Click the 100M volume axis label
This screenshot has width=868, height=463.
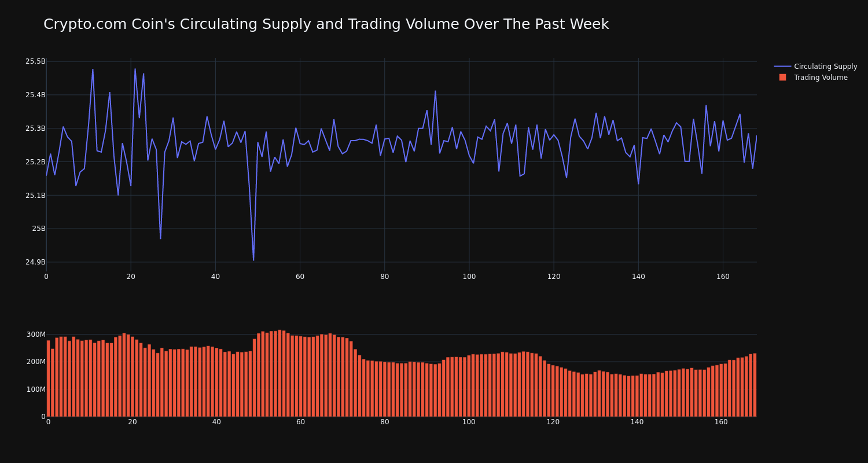point(36,389)
